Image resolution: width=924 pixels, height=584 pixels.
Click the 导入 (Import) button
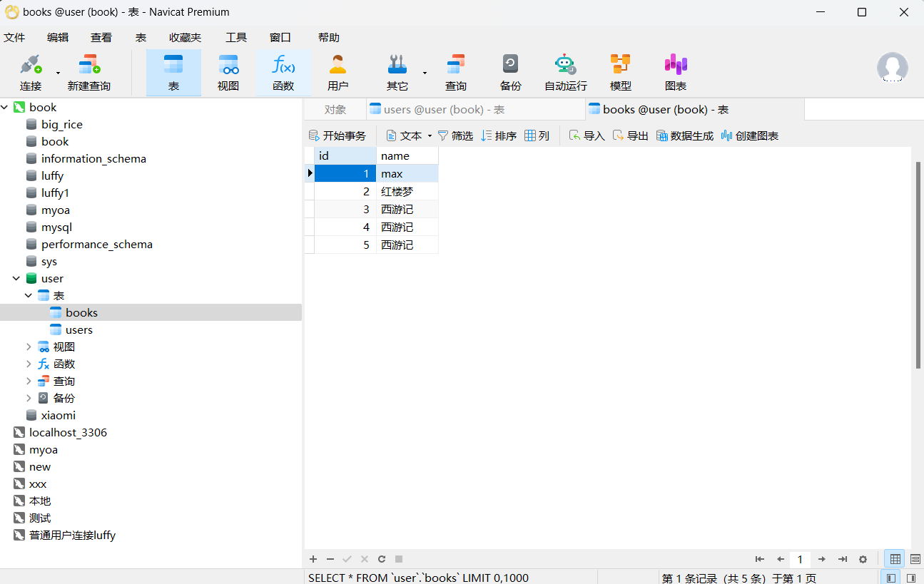coord(587,135)
